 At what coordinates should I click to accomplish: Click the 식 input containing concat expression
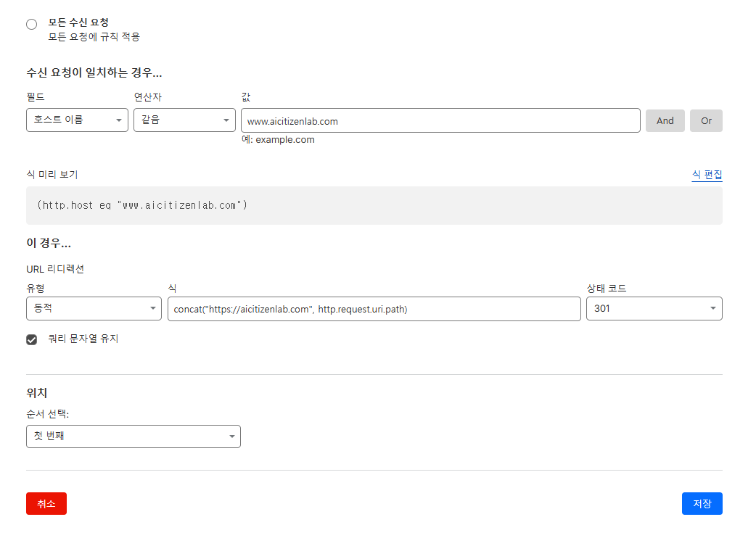point(374,309)
